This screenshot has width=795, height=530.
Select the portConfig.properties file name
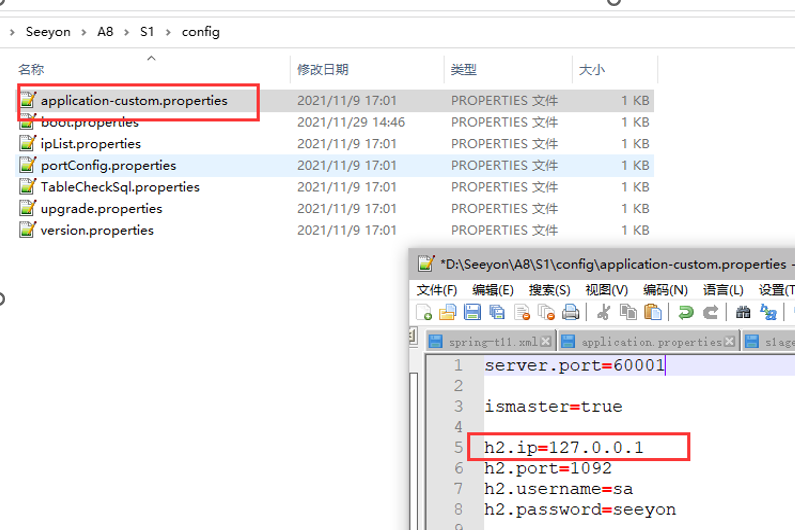pos(109,165)
